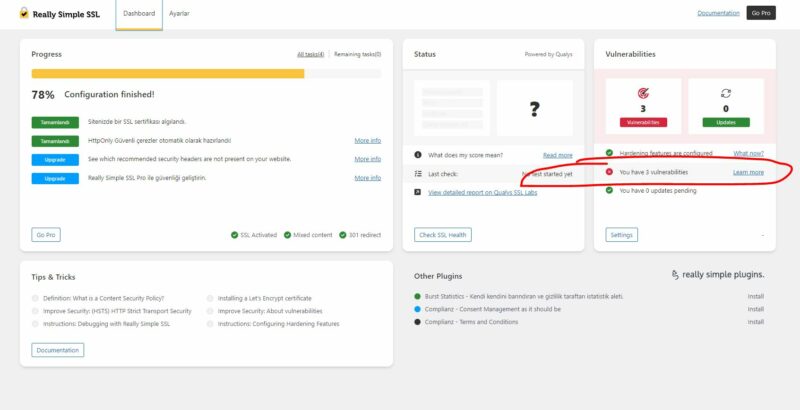Viewport: 800px width, 410px height.
Task: Click the yellow 78% progress bar
Action: pos(168,73)
